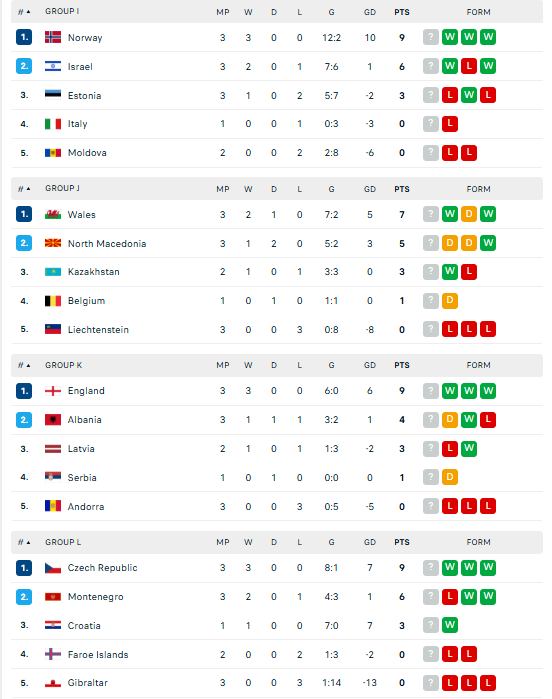552x699 pixels.
Task: Click the Kazakhstan flag icon
Action: [x=53, y=272]
